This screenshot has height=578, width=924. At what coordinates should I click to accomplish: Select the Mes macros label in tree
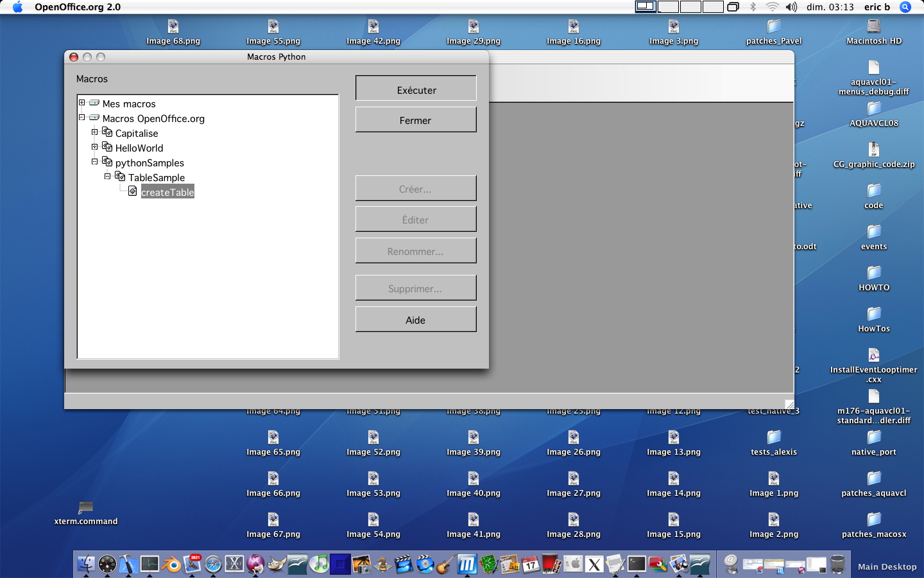[129, 103]
